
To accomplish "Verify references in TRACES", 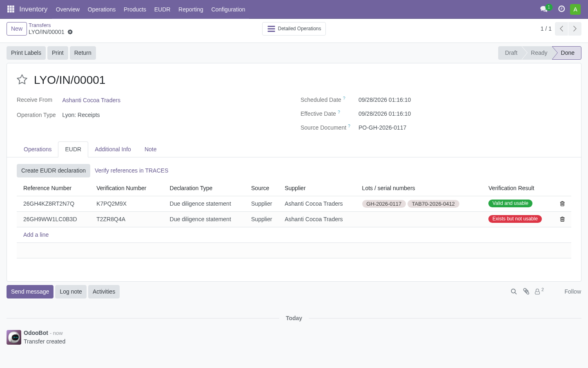I will click(x=131, y=171).
